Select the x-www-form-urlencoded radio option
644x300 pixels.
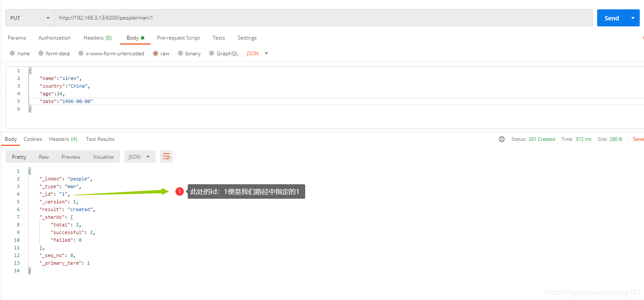click(x=80, y=54)
